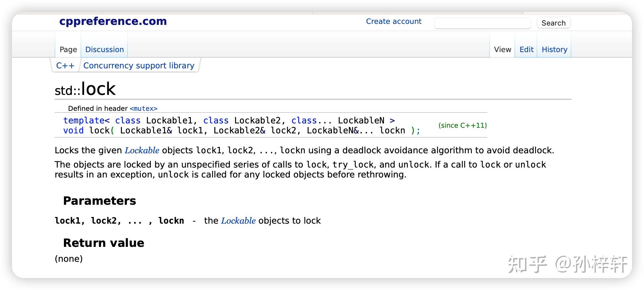Select the View tab

click(503, 50)
